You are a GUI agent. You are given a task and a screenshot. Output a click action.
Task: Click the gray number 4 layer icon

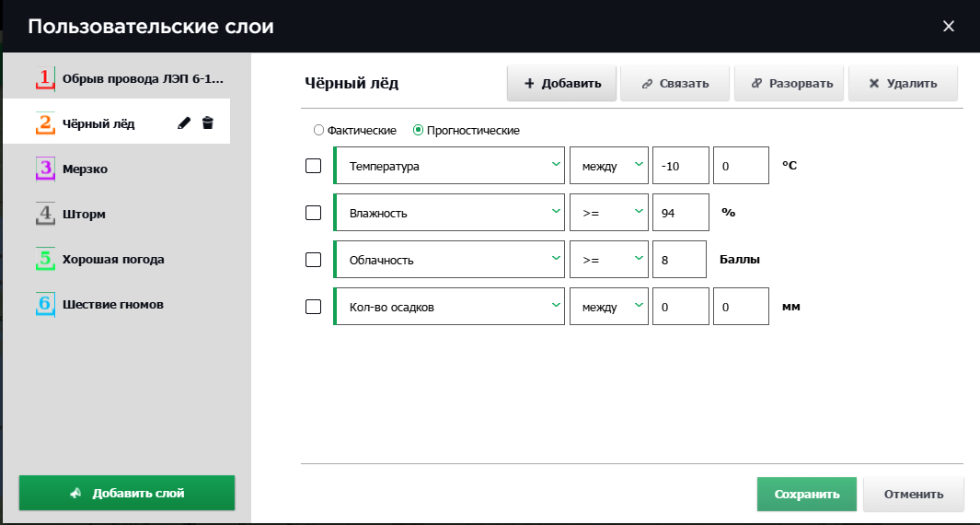pyautogui.click(x=45, y=215)
